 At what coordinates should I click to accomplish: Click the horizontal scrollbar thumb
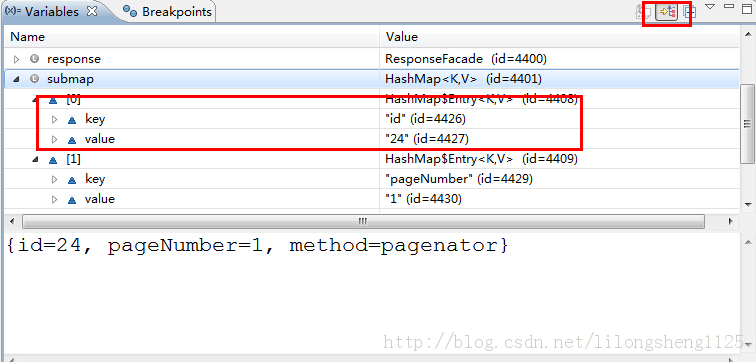pos(363,222)
